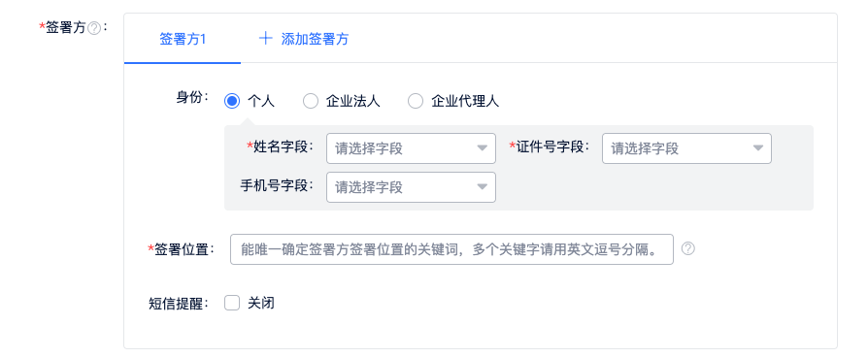Click the 添加签署方 tab text
The height and width of the screenshot is (358, 868).
point(315,39)
